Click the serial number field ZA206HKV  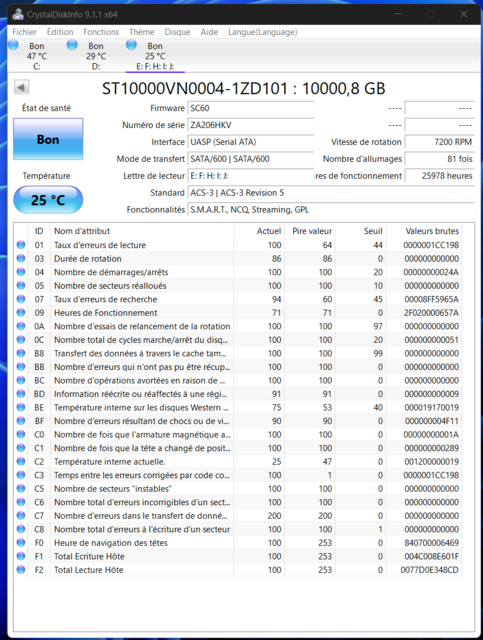pos(251,125)
